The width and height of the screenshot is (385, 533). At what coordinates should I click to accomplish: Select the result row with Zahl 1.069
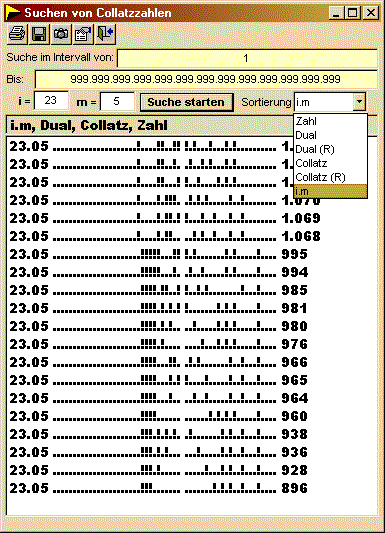165,218
